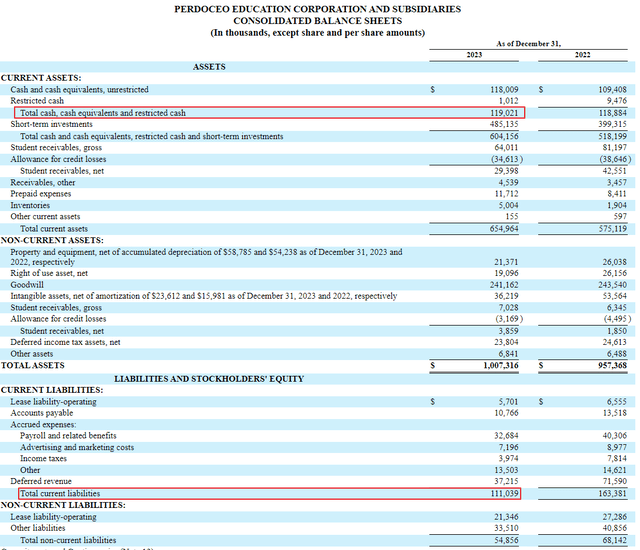The height and width of the screenshot is (550, 640).
Task: Click the Other assets 2022 value 6,488
Action: tap(616, 354)
